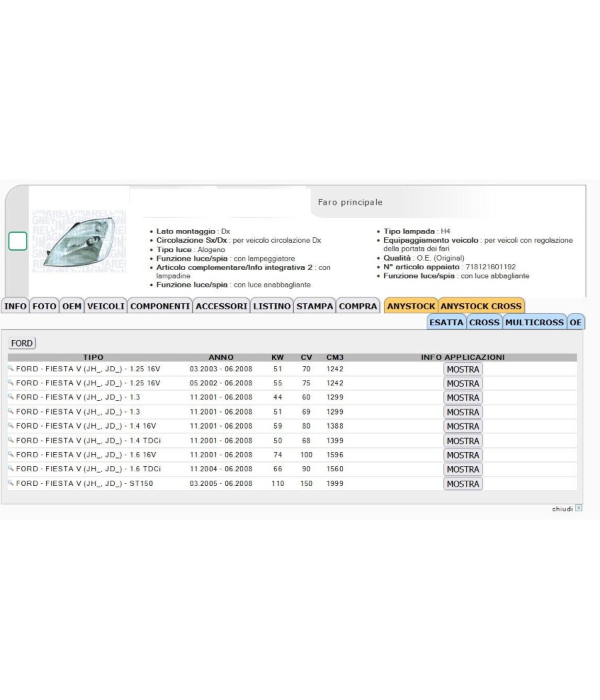The width and height of the screenshot is (600, 700).
Task: Go to the VEICOLI tab
Action: pos(106,306)
